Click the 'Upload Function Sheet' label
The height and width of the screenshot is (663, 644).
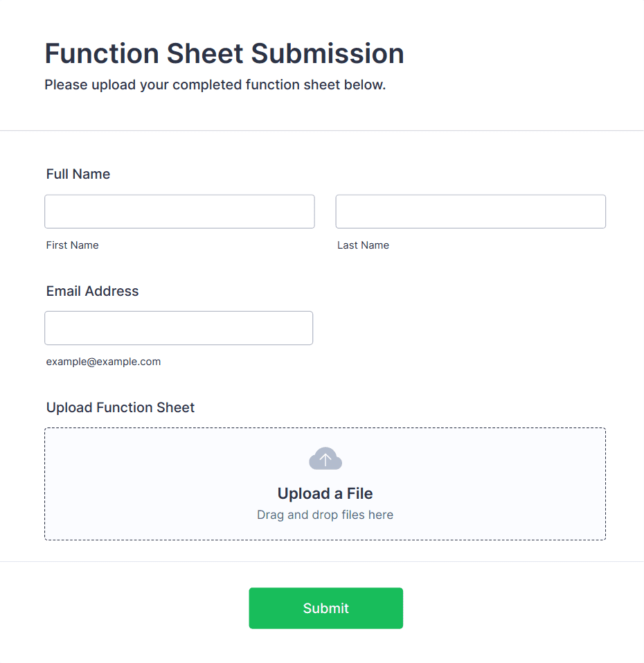point(120,407)
